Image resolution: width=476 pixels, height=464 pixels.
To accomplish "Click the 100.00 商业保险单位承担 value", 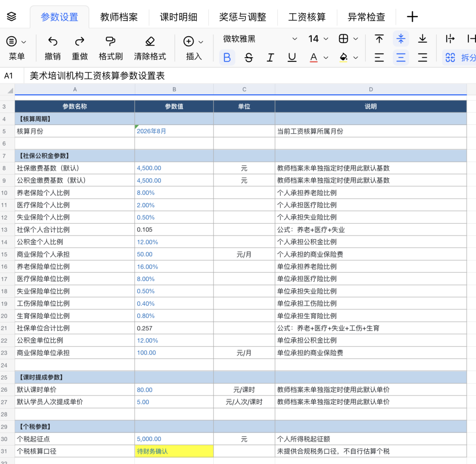I will pos(174,353).
